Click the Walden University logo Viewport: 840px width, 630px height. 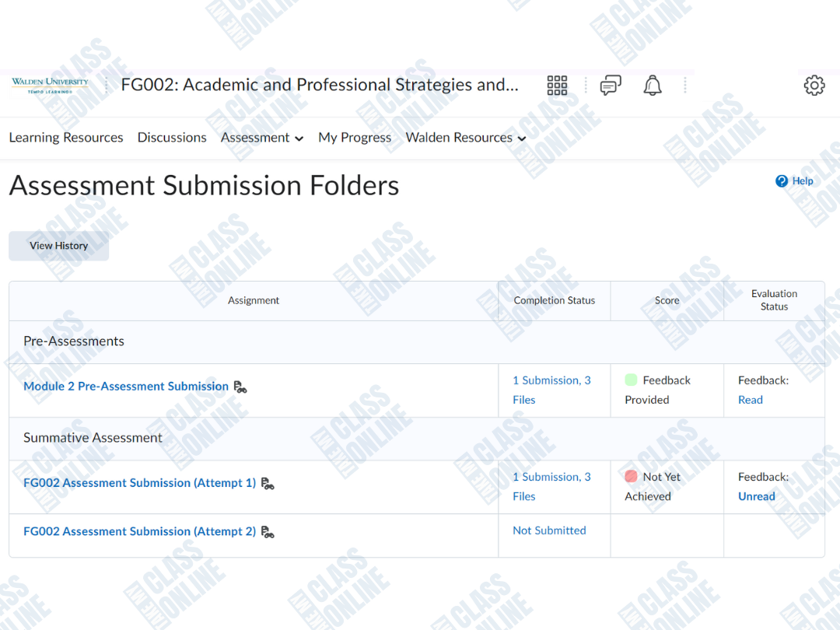(x=51, y=86)
